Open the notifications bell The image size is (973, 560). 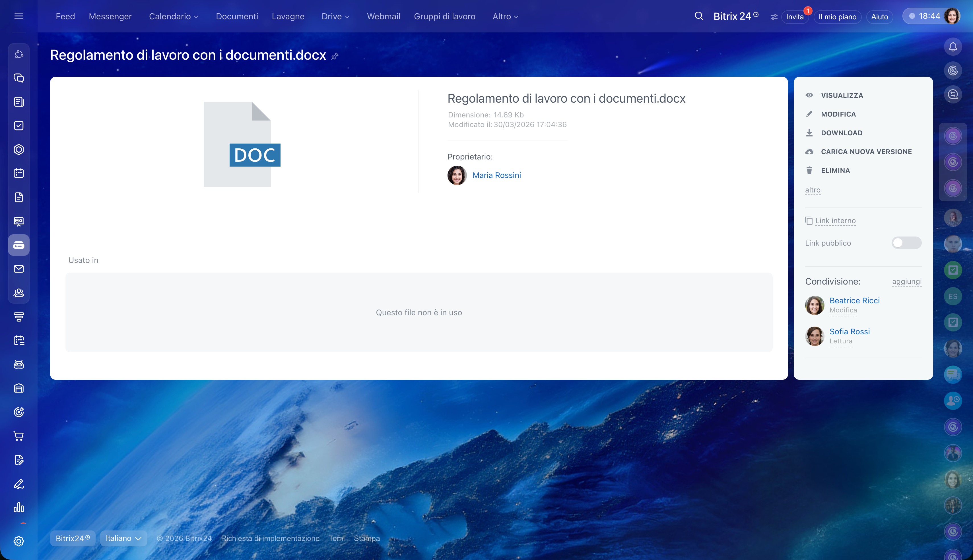(953, 47)
